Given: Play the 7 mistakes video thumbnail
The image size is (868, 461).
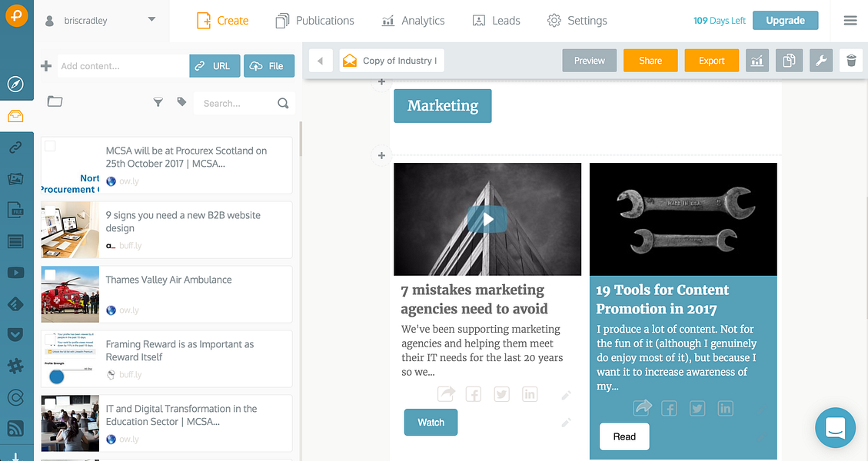Looking at the screenshot, I should click(487, 219).
